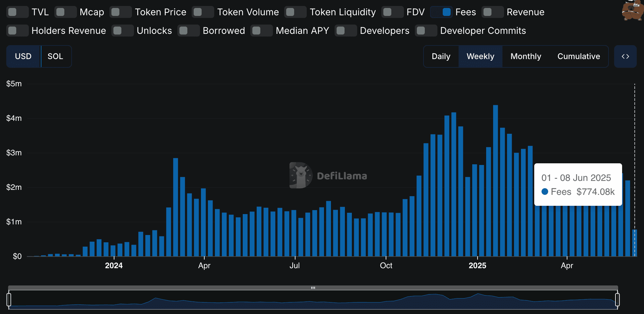Disable the Fees toggle
This screenshot has height=314, width=644.
pos(441,12)
